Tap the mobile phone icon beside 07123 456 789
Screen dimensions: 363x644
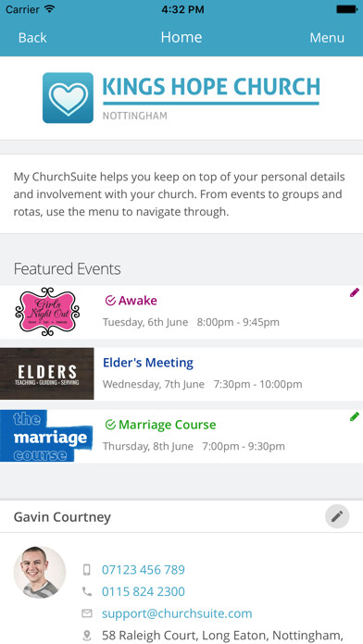(x=87, y=570)
